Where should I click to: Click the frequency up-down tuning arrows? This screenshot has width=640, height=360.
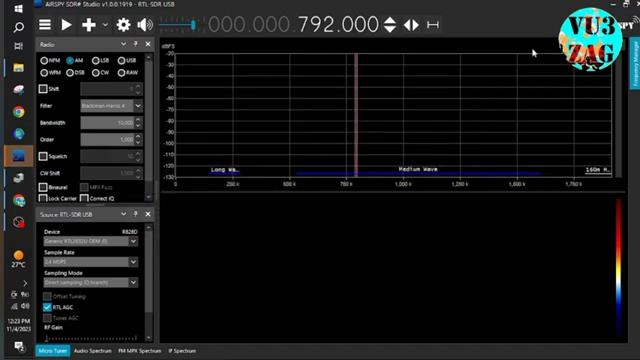point(390,25)
